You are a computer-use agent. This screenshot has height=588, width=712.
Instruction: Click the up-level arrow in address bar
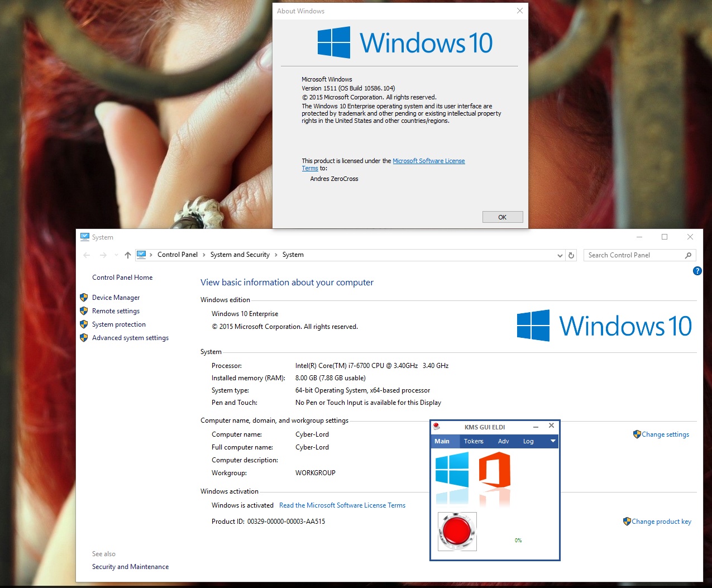128,255
